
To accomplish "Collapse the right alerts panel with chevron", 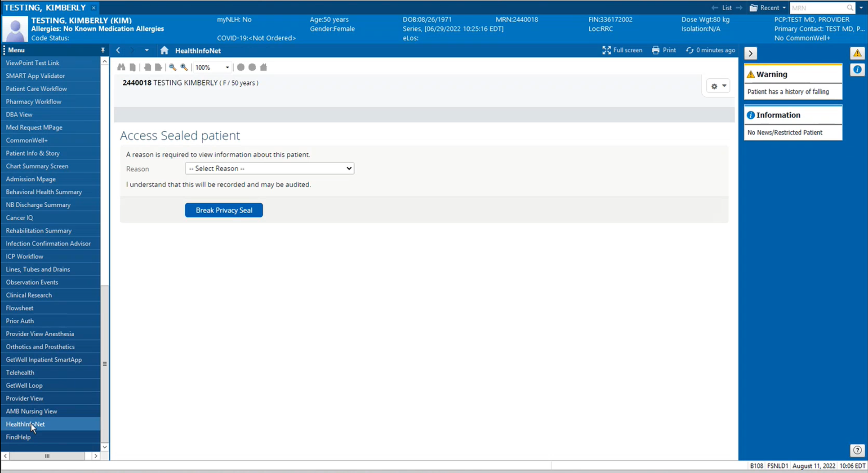I will 750,54.
